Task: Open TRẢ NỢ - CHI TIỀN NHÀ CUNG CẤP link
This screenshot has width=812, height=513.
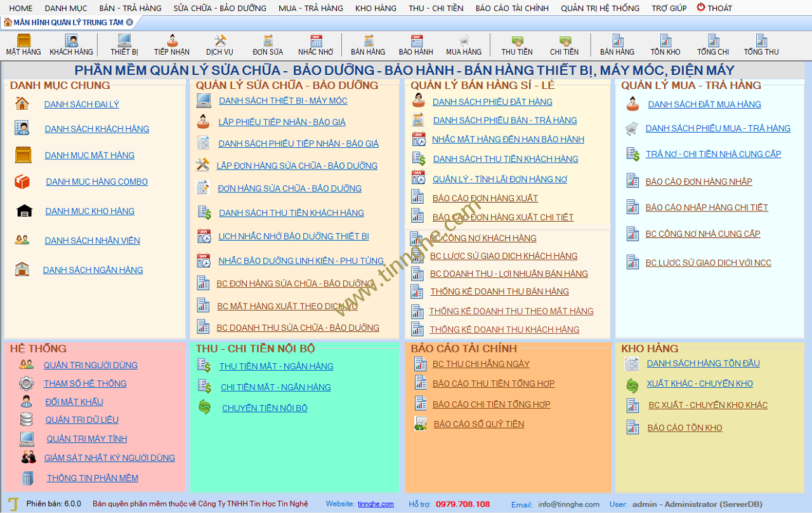Action: [714, 154]
